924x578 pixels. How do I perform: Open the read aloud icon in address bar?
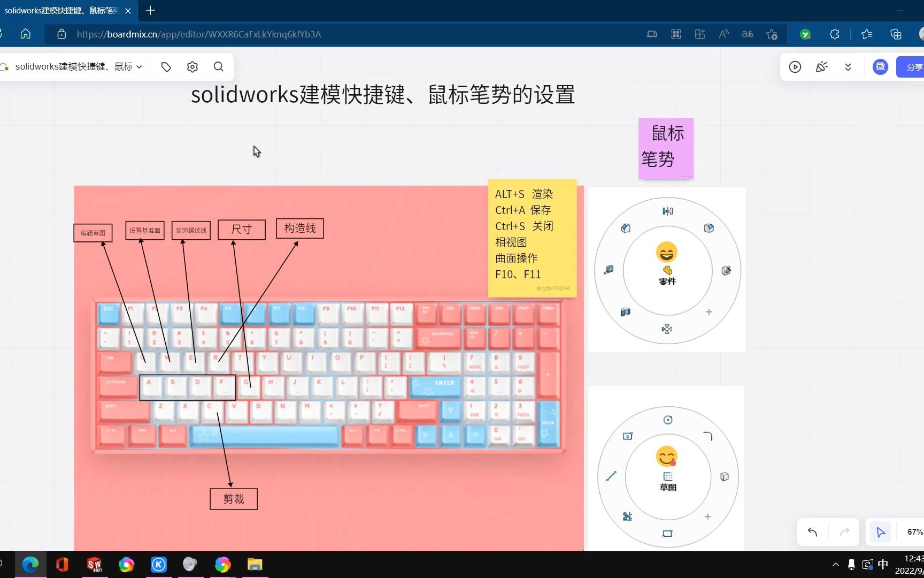coord(724,34)
